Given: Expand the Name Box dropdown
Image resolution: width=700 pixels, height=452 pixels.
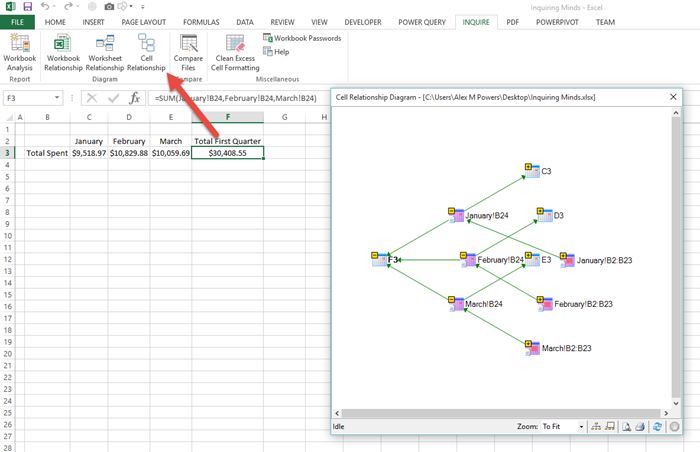Looking at the screenshot, I should pos(60,98).
